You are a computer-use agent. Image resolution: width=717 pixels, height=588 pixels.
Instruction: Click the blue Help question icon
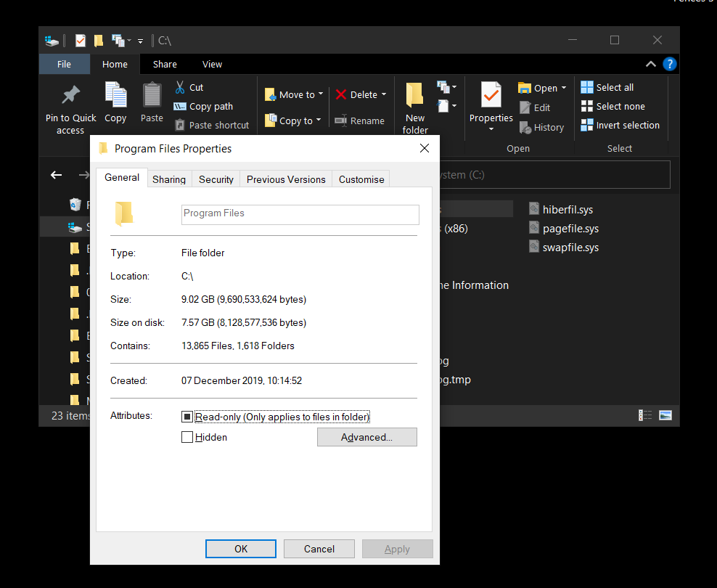(669, 64)
